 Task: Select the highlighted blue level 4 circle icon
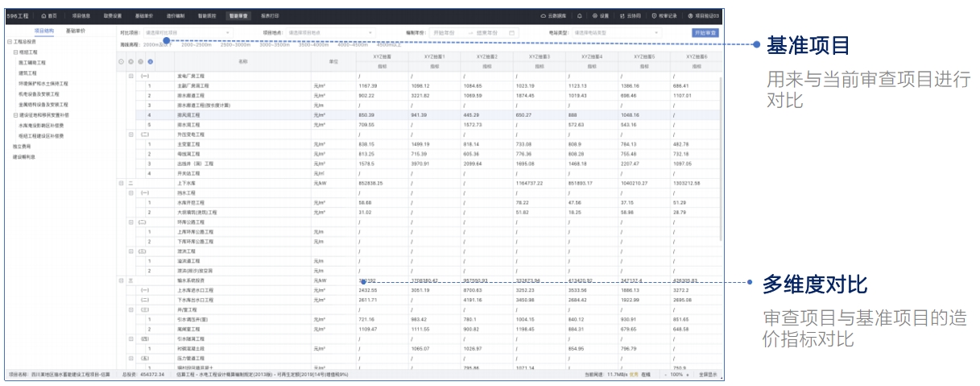150,61
